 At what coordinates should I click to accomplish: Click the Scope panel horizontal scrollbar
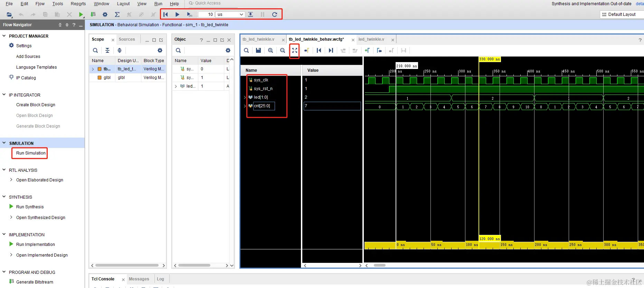click(127, 265)
